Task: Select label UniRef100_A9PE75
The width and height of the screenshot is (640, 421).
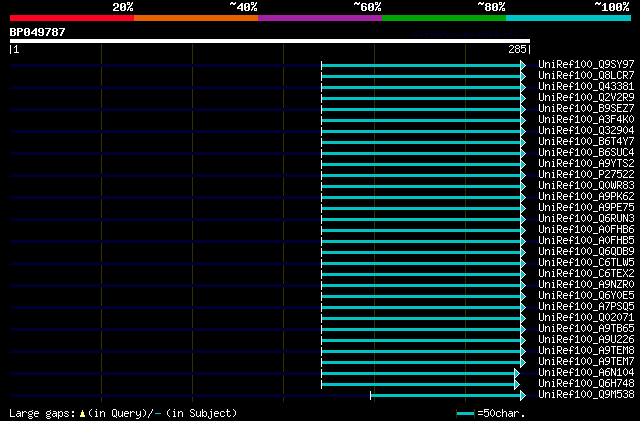Action: (x=586, y=208)
